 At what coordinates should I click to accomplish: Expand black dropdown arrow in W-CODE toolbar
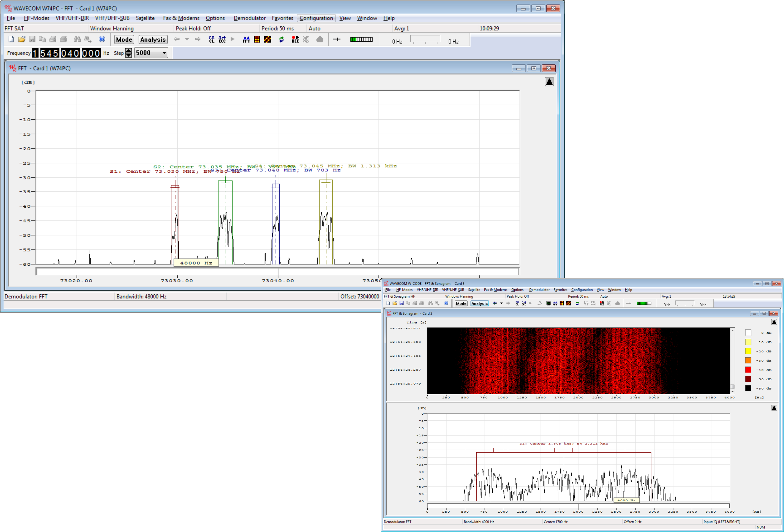point(501,303)
